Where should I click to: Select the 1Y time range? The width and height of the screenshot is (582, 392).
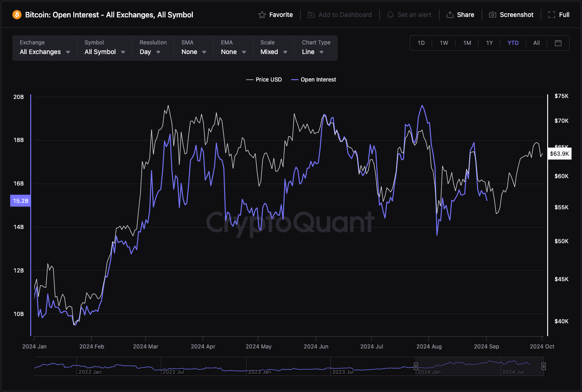[x=489, y=43]
